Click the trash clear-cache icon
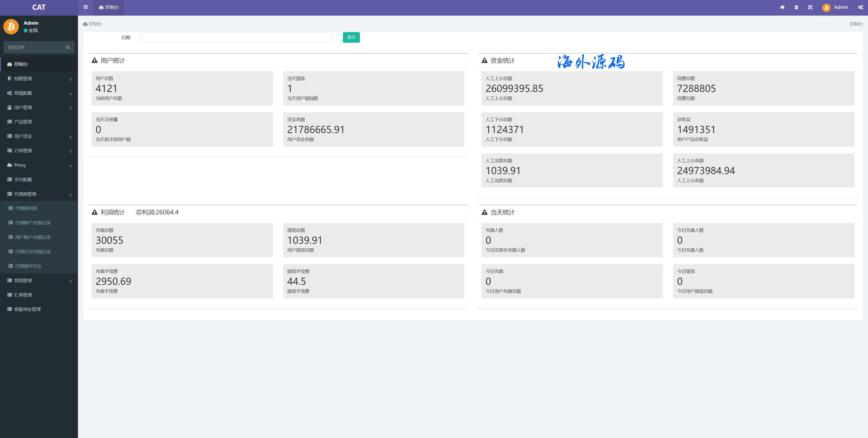This screenshot has width=868, height=438. pyautogui.click(x=796, y=7)
